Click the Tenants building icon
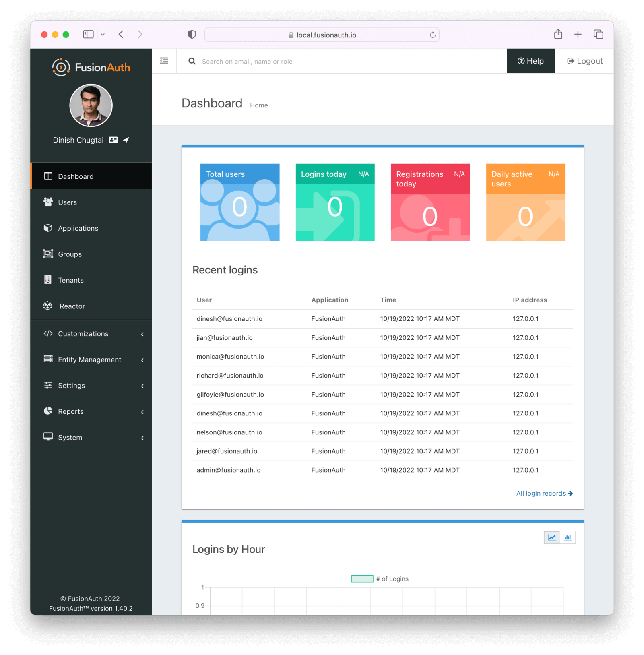The image size is (644, 655). click(x=48, y=279)
